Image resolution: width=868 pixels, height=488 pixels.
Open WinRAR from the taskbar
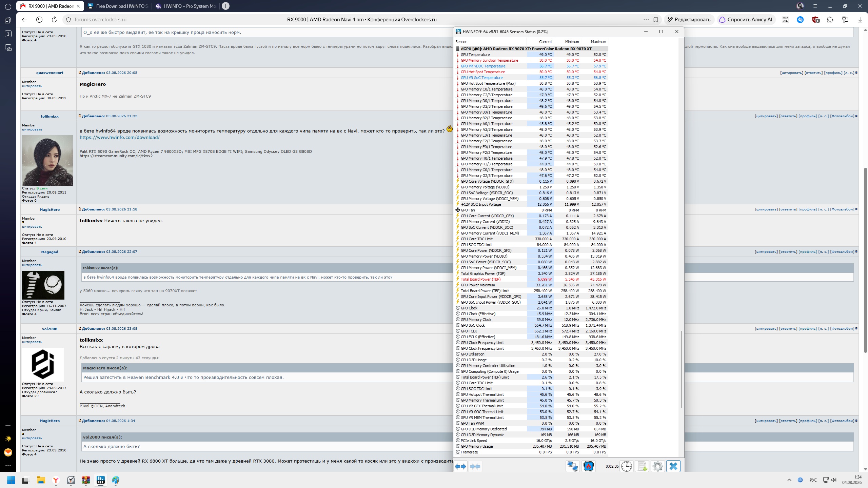85,480
